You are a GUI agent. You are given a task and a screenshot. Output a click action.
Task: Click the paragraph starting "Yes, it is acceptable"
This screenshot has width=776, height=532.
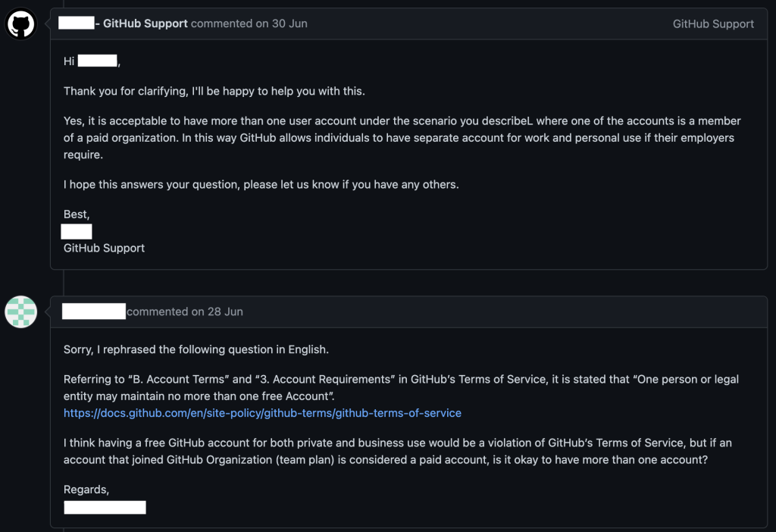[x=402, y=137]
